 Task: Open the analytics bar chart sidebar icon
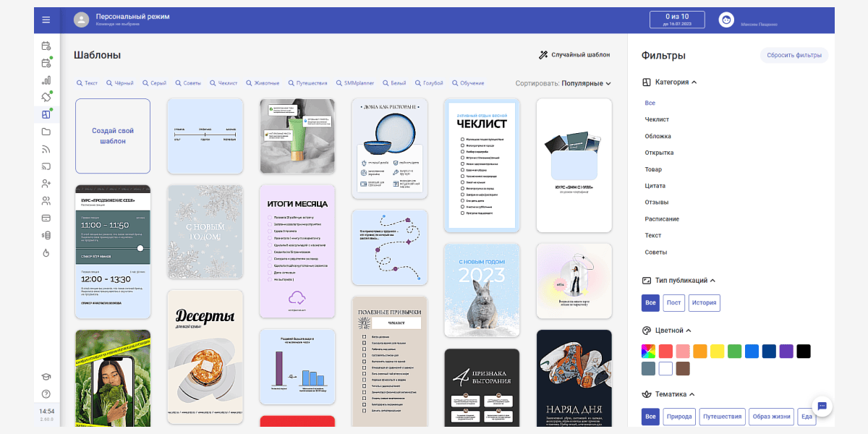coord(46,80)
